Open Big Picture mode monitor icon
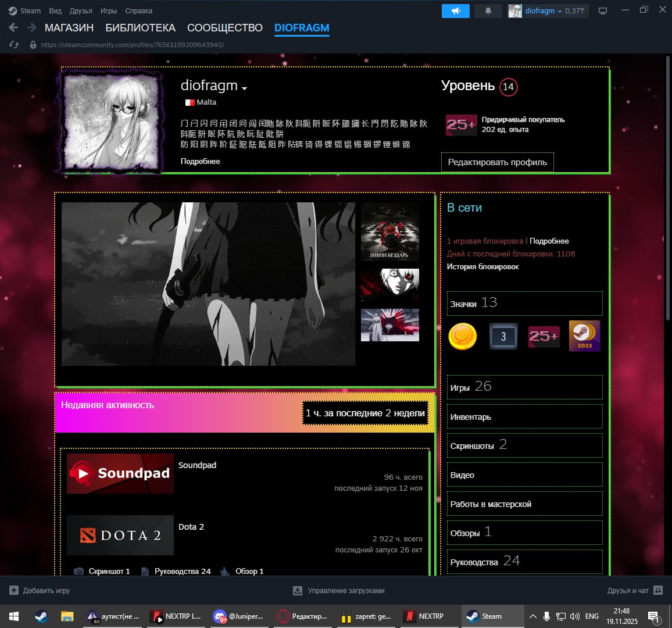The image size is (672, 628). [x=603, y=11]
